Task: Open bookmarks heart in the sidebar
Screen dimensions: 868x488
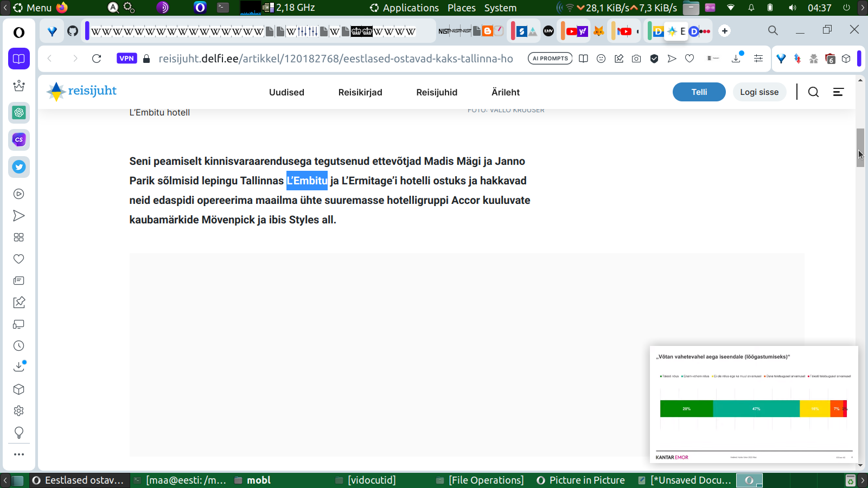Action: [19, 259]
